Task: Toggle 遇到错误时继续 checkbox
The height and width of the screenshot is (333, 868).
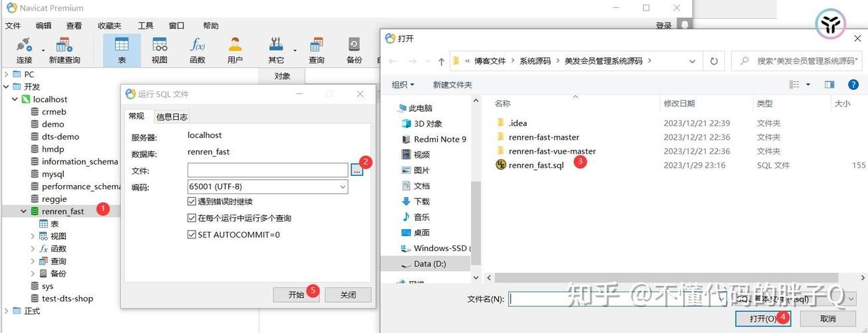Action: [x=192, y=201]
